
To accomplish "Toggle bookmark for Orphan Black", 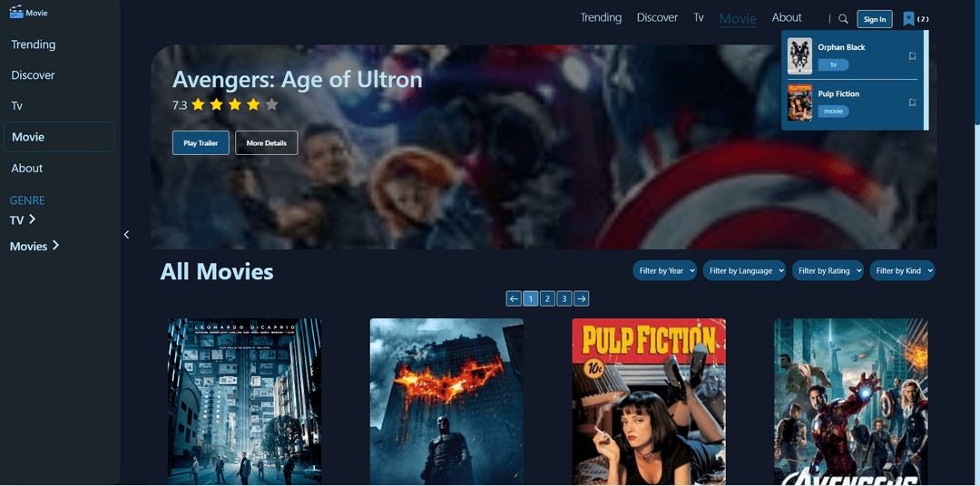I will click(912, 56).
